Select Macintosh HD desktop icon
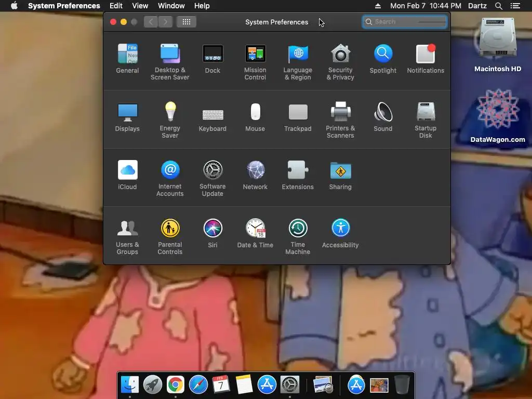This screenshot has width=532, height=399. click(x=498, y=45)
